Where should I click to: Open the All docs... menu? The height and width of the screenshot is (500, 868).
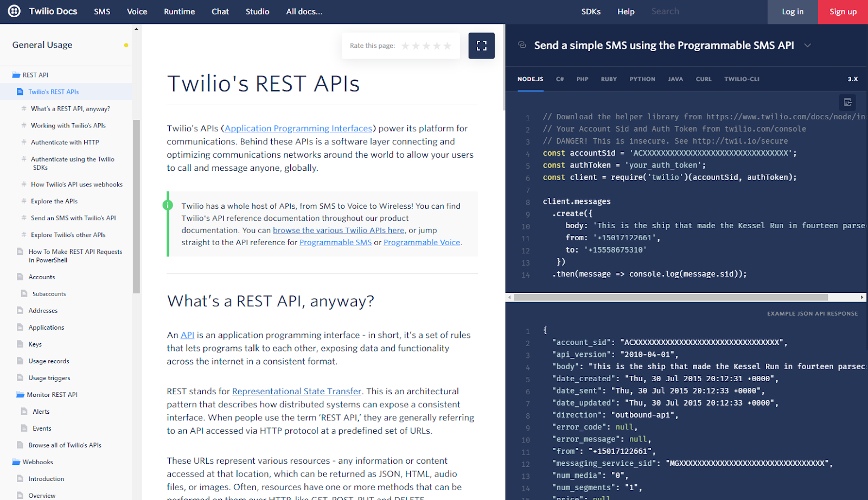tap(304, 11)
